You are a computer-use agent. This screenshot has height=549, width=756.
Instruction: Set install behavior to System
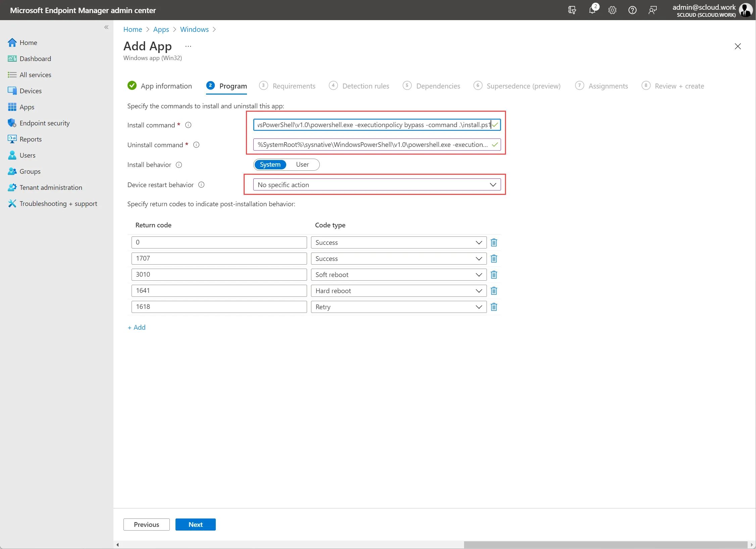(x=270, y=165)
